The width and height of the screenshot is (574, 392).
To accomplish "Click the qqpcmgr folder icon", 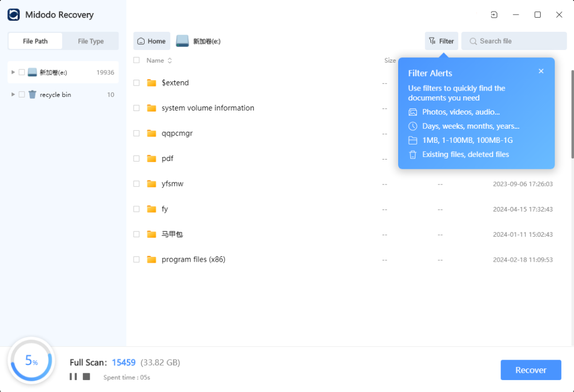I will point(151,133).
